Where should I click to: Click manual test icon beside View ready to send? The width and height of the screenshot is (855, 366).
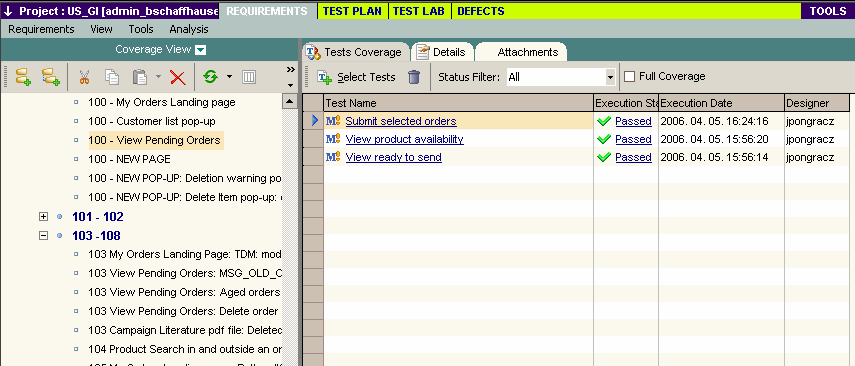[x=333, y=157]
